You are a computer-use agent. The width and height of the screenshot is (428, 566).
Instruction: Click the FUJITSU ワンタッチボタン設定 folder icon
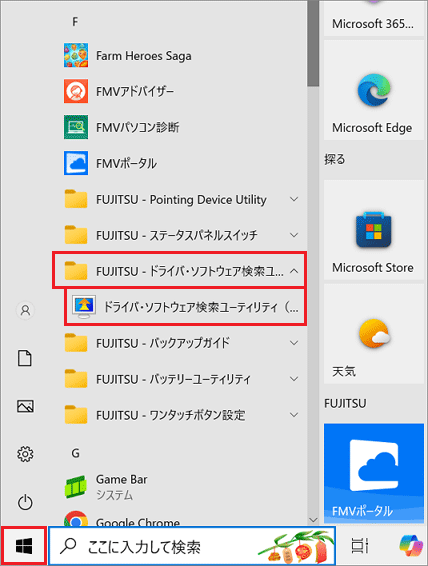[x=76, y=415]
